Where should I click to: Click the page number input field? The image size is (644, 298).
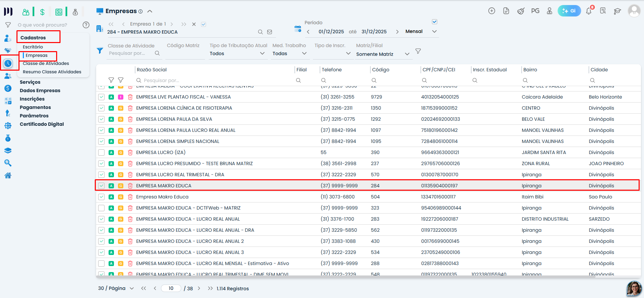point(171,288)
